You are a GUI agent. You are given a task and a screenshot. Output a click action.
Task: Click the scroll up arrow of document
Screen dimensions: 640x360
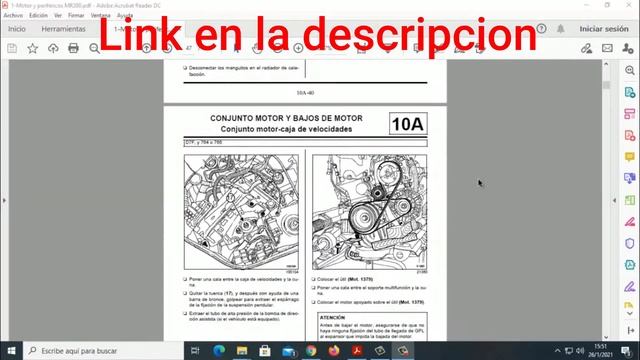coord(606,64)
